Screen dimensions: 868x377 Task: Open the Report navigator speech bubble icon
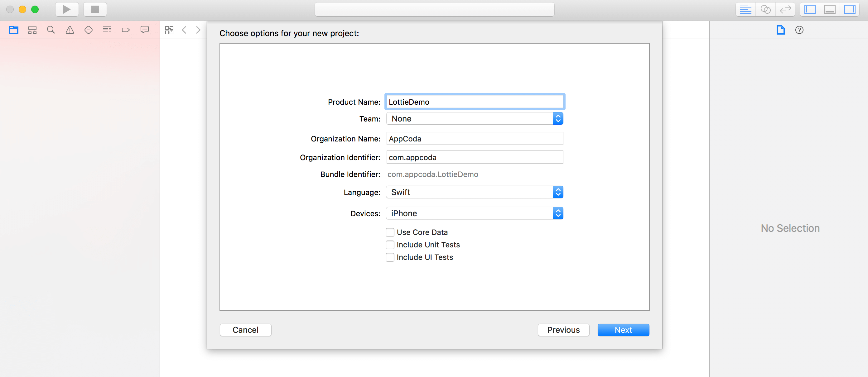[x=145, y=30]
